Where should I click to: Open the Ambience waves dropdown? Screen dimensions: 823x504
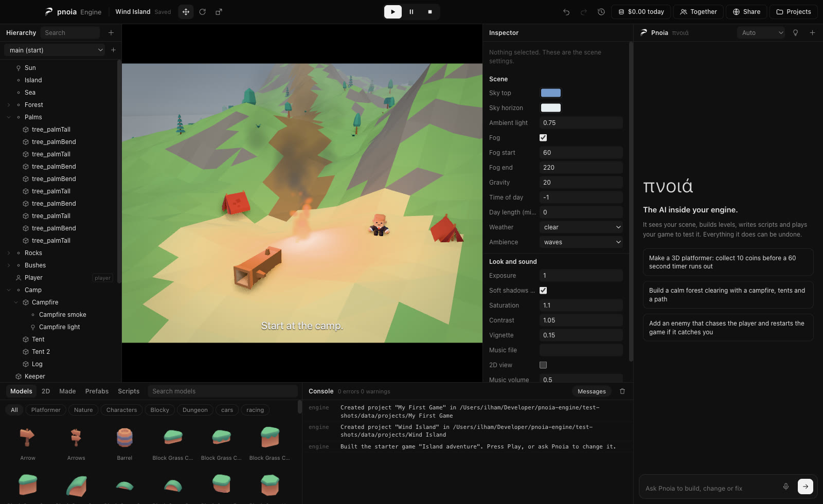[x=581, y=242]
